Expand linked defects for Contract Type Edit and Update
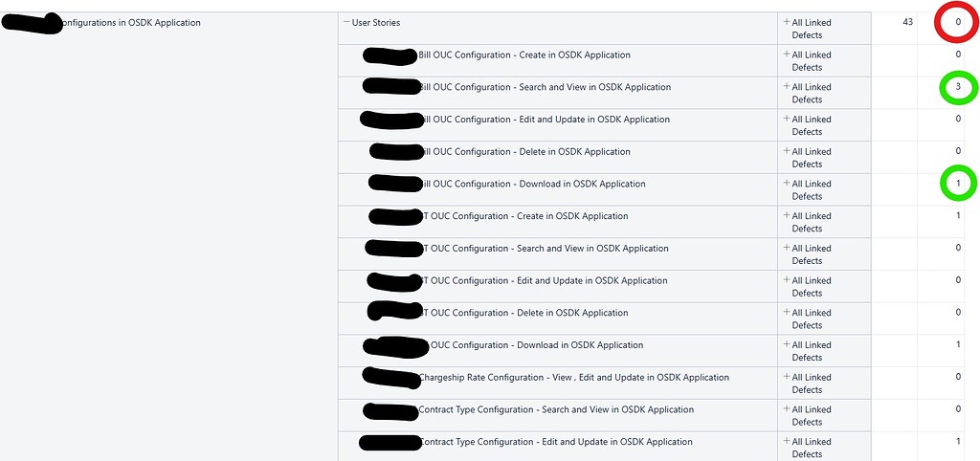 (787, 442)
